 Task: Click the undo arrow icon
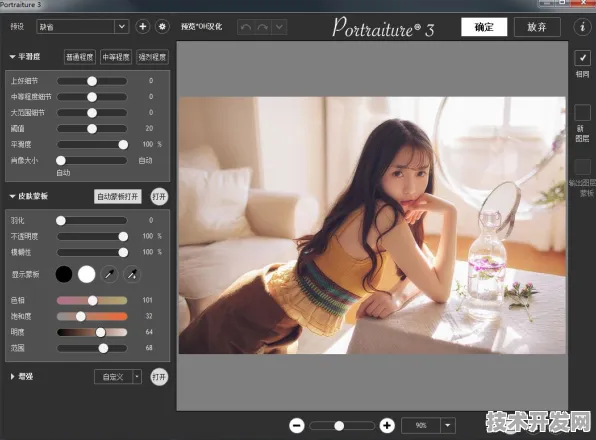pyautogui.click(x=246, y=27)
